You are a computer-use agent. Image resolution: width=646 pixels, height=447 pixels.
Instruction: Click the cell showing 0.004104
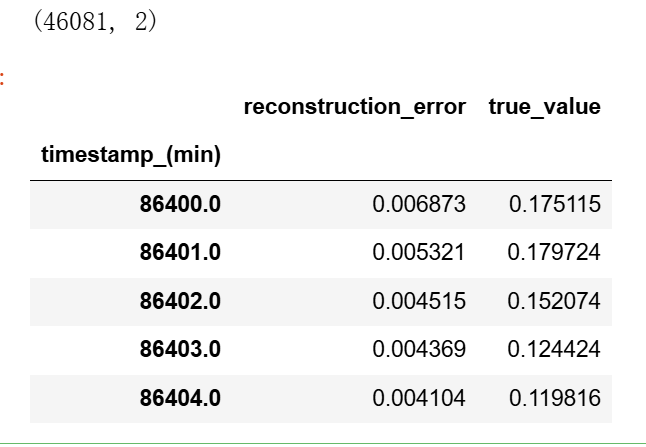(419, 398)
